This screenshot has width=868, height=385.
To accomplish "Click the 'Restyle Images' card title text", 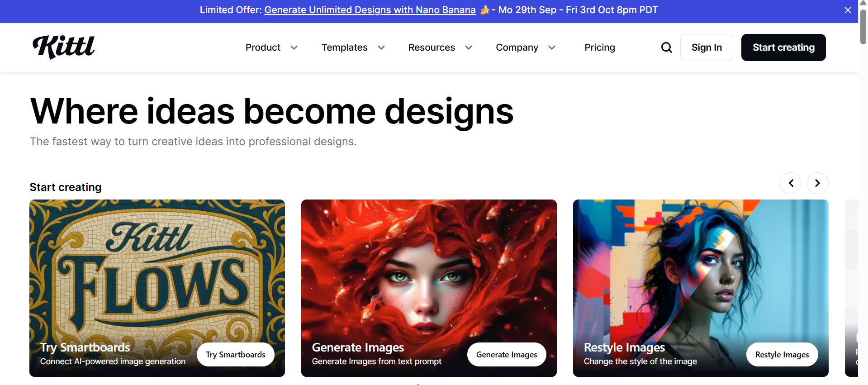I will pyautogui.click(x=624, y=347).
